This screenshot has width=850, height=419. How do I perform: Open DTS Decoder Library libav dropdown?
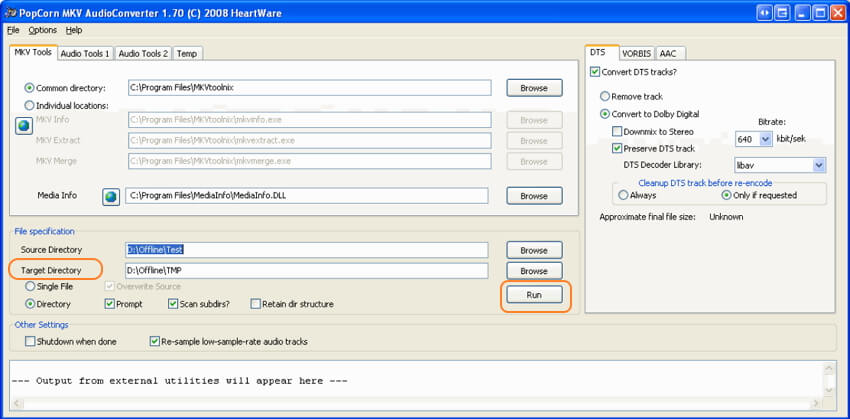819,165
